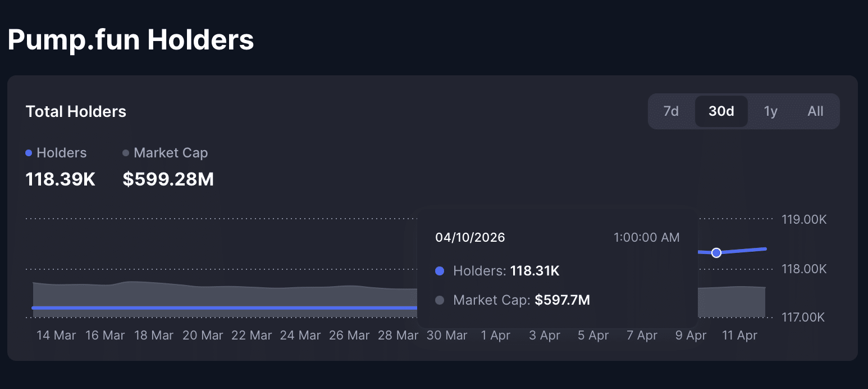Click the Market Cap: $597.7M tooltip row

[521, 300]
